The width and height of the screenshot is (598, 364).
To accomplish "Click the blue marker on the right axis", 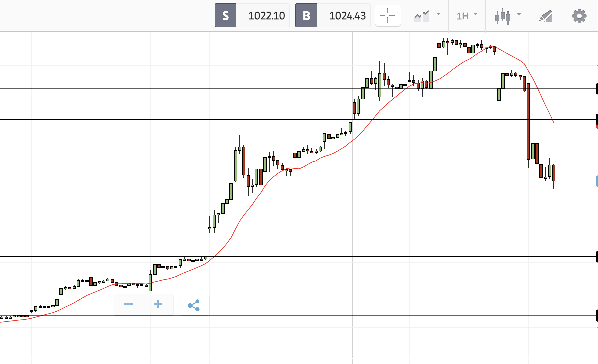I will click(597, 181).
